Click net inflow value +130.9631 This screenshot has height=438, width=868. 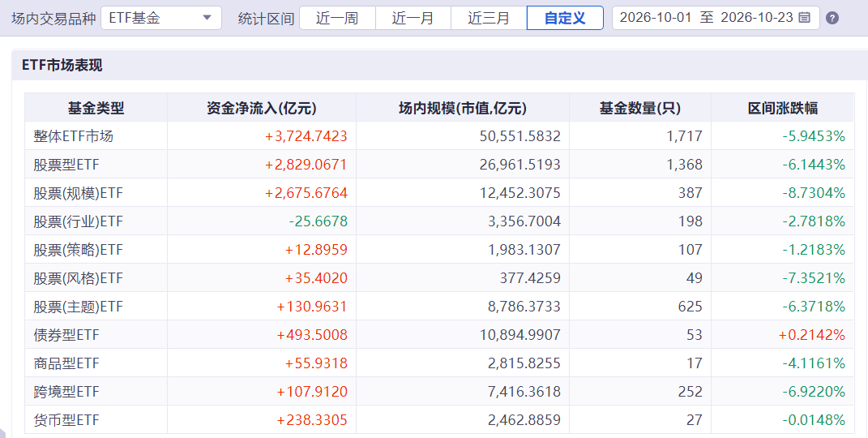pyautogui.click(x=312, y=307)
